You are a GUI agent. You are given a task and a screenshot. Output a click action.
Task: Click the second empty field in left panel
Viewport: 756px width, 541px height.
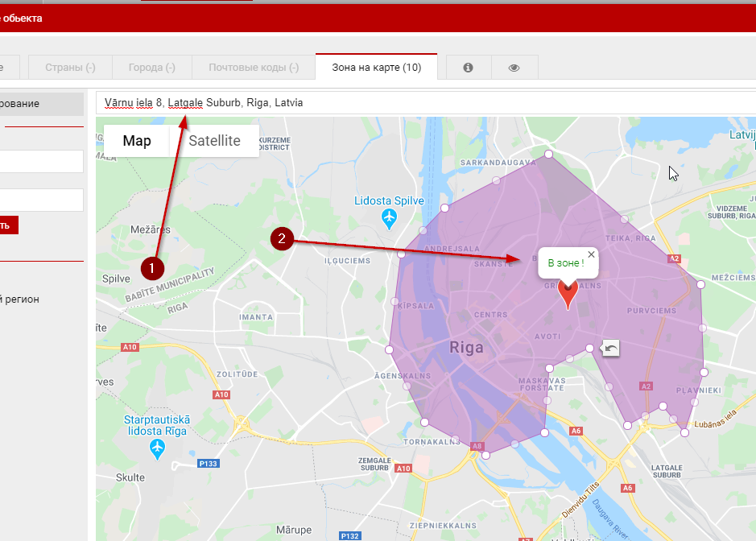tap(42, 200)
